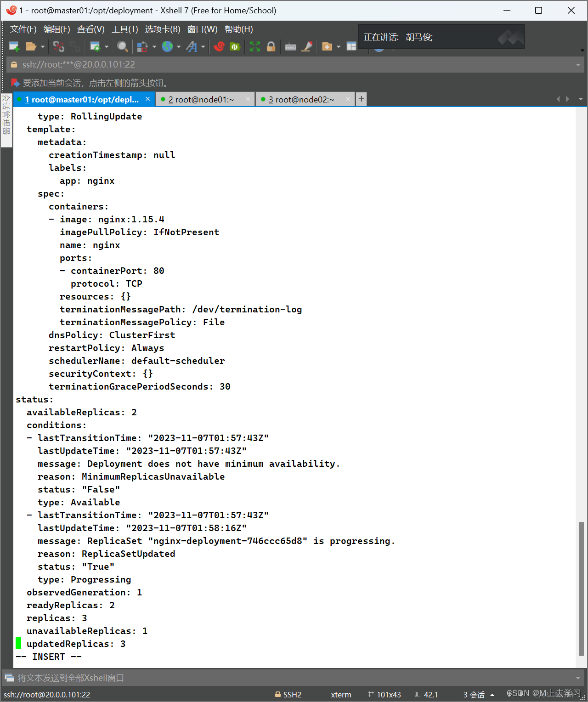The image size is (588, 702).
Task: Click the 'type: RollingUpdate' line
Action: click(x=90, y=117)
